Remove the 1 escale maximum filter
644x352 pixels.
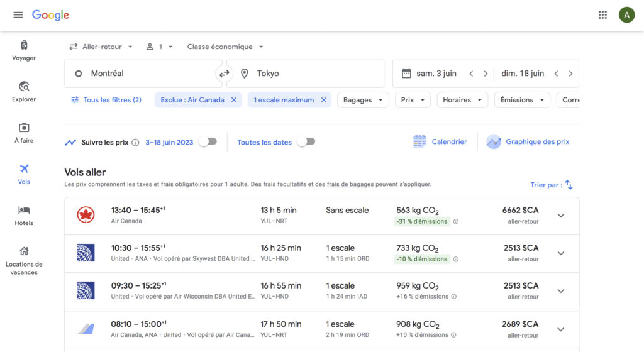(324, 100)
